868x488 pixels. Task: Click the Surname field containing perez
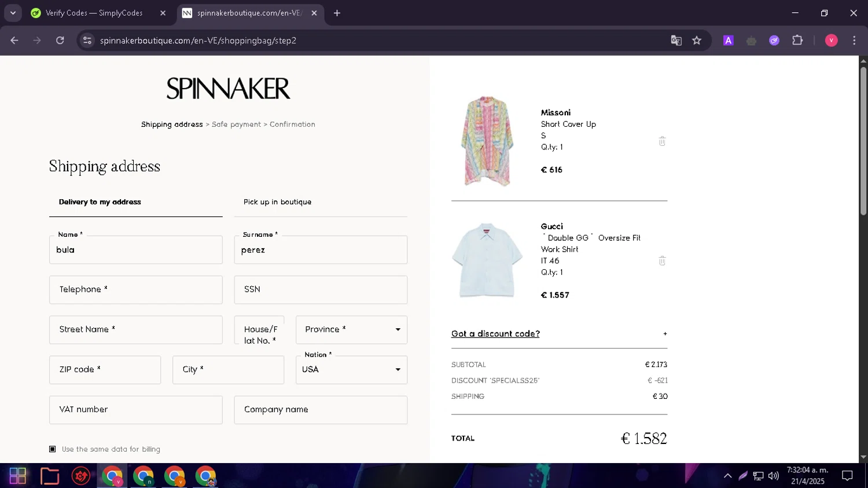(x=321, y=250)
